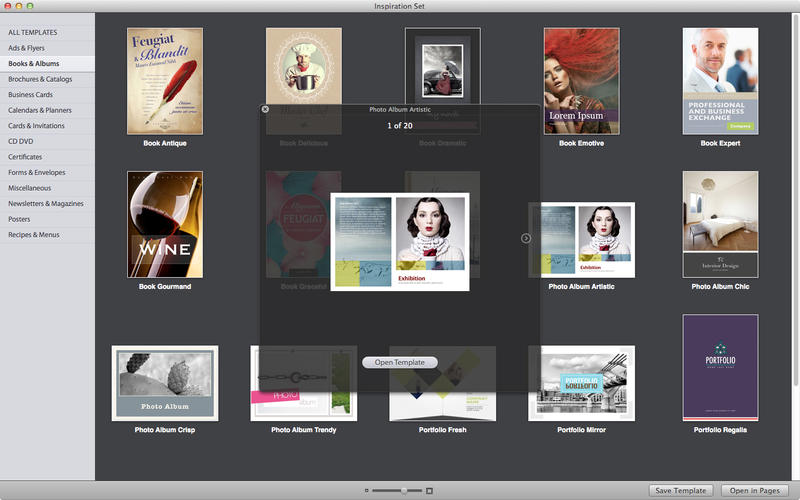This screenshot has height=500, width=800.
Task: Close the Photo Album Artistic preview popup
Action: pyautogui.click(x=265, y=109)
